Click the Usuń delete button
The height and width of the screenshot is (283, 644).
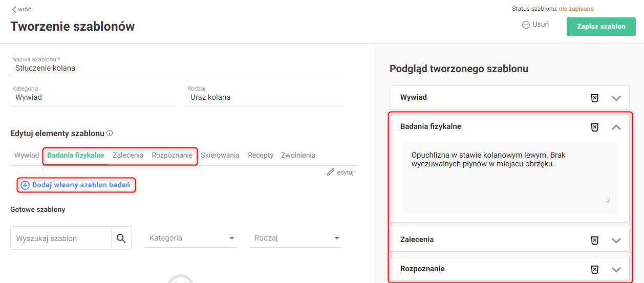(x=535, y=24)
